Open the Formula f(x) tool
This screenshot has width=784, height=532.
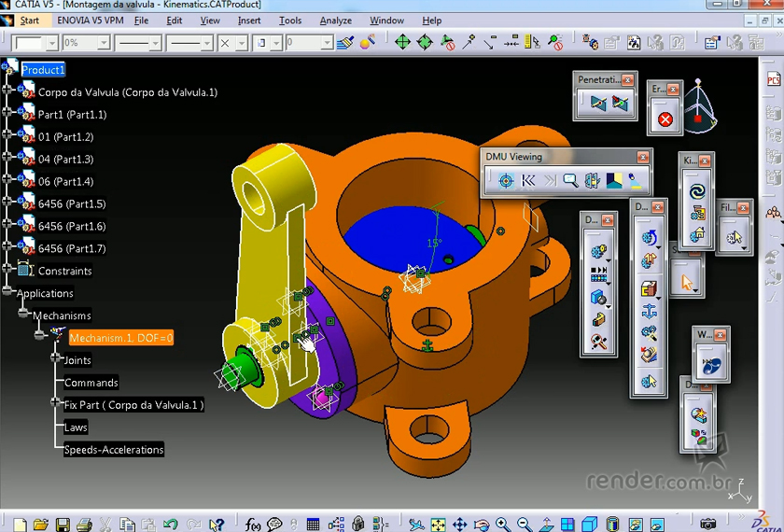click(253, 525)
